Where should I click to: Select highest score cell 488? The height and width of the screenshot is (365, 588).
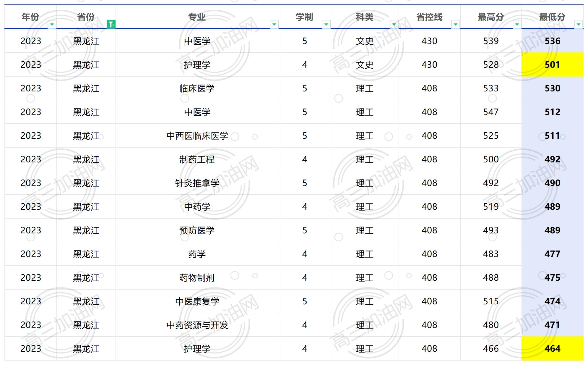(491, 277)
